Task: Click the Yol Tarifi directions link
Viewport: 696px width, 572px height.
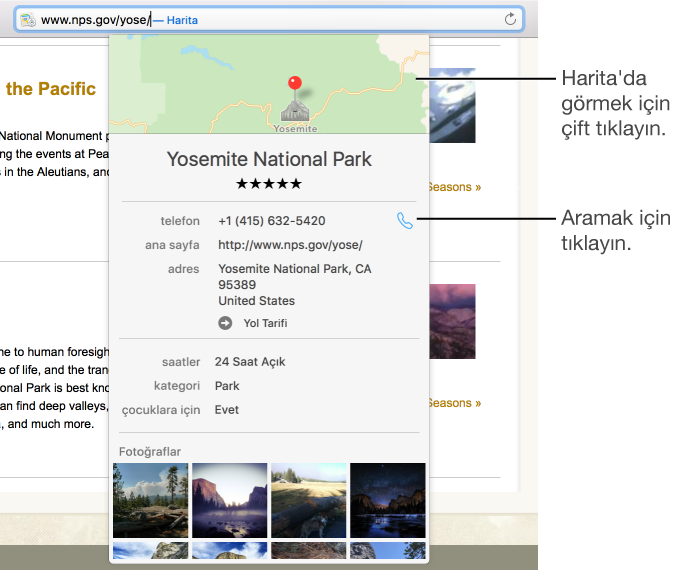Action: 265,323
